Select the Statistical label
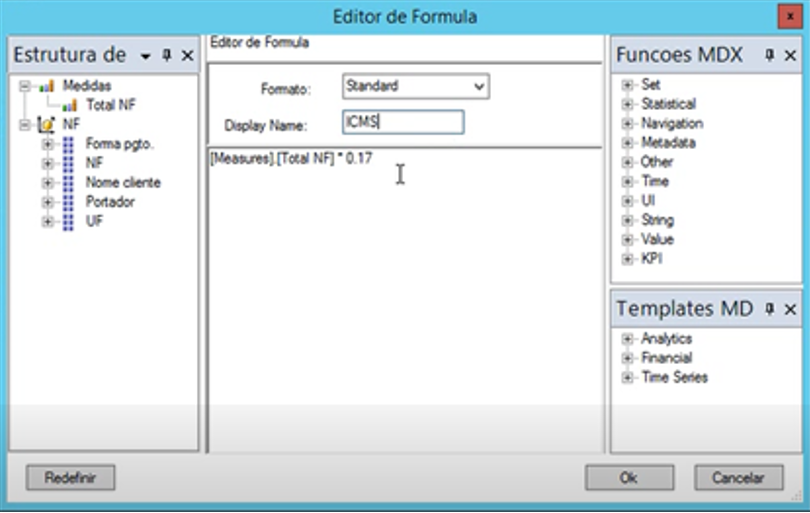Viewport: 810px width, 513px height. tap(668, 104)
